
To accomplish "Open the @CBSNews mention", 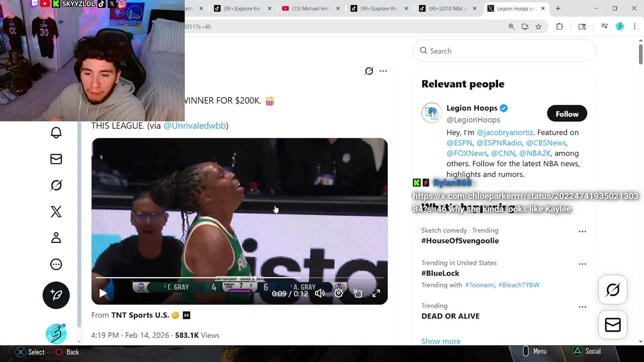I will pyautogui.click(x=546, y=143).
